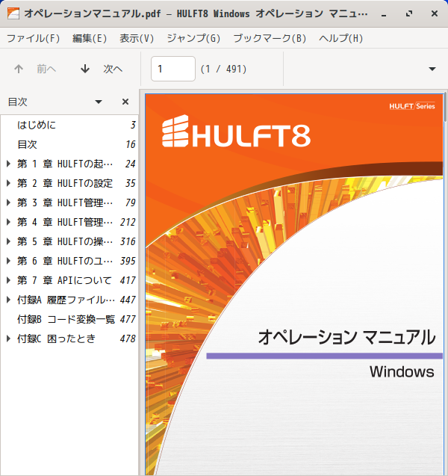Screen dimensions: 448x476
Task: Open the toolbar overflow dropdown arrow
Action: (x=432, y=69)
